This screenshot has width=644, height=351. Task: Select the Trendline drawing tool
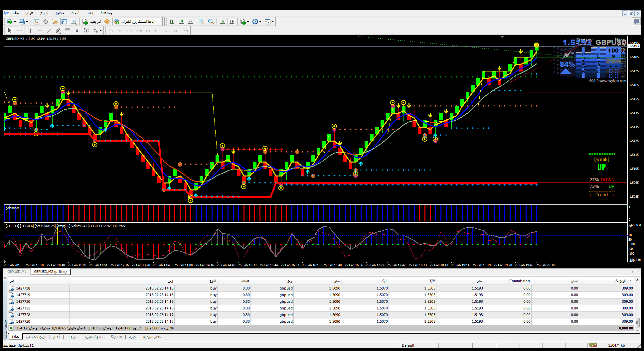(49, 31)
